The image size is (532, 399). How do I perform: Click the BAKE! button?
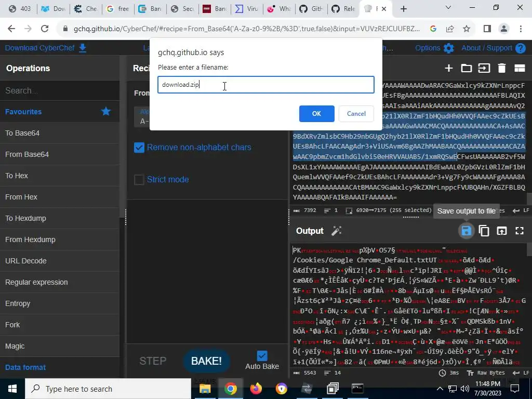(x=206, y=361)
